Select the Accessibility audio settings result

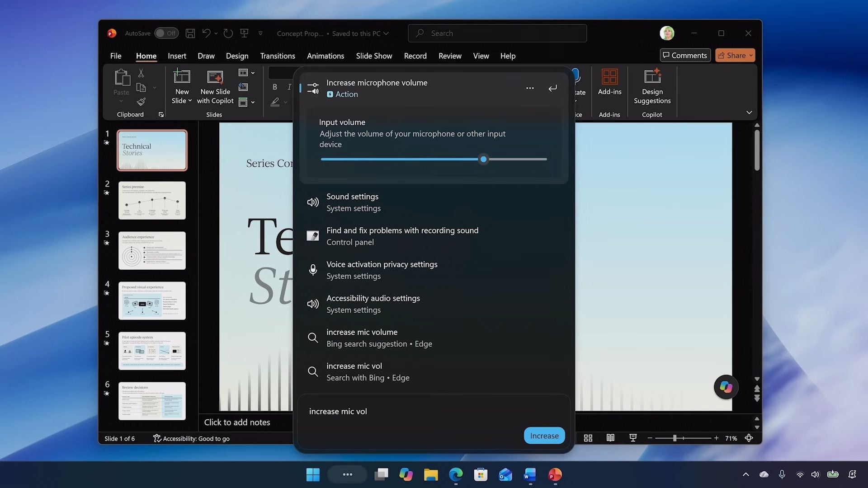coord(434,304)
